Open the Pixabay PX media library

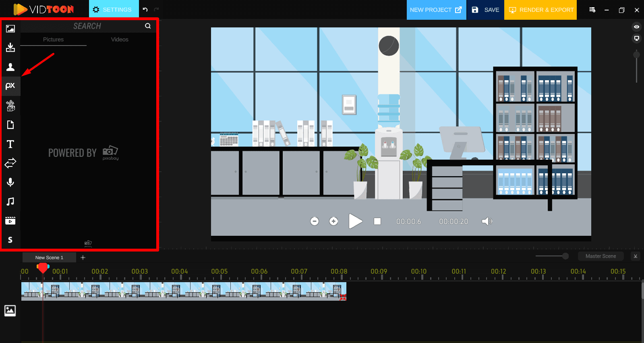pos(10,86)
